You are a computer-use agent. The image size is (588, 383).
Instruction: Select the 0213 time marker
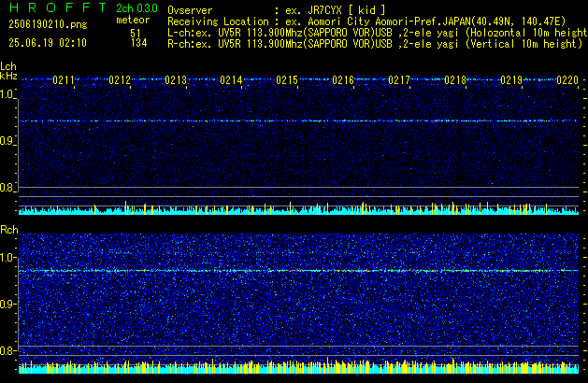[176, 80]
